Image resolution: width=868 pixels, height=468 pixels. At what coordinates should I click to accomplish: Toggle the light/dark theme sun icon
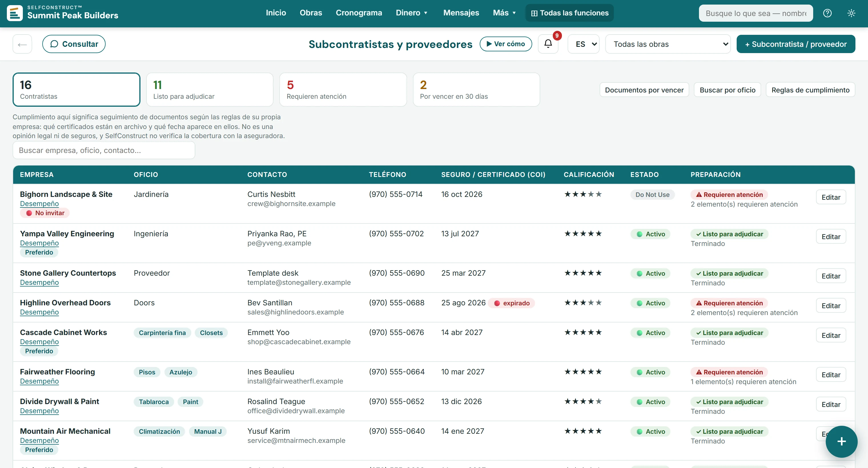851,13
